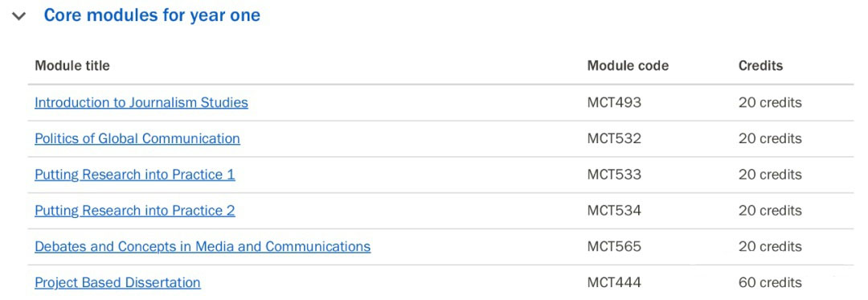Select module code MCT444
The image size is (868, 300).
[x=614, y=282]
